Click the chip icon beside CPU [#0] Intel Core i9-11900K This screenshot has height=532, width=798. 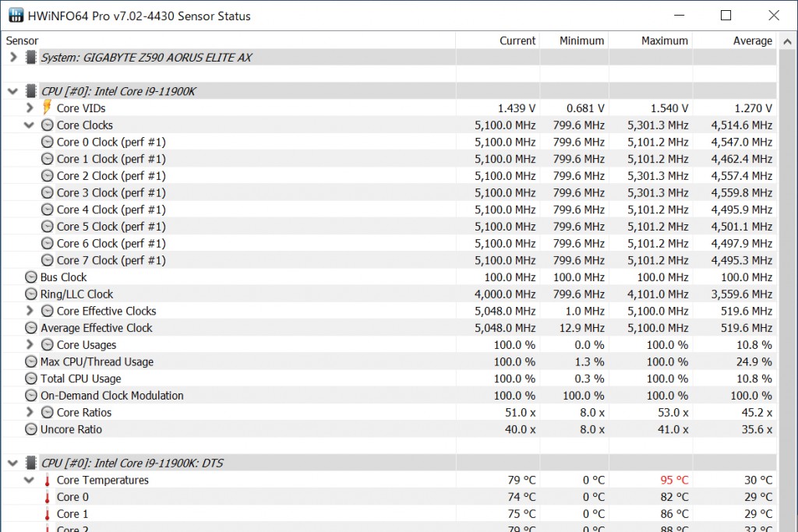click(31, 92)
